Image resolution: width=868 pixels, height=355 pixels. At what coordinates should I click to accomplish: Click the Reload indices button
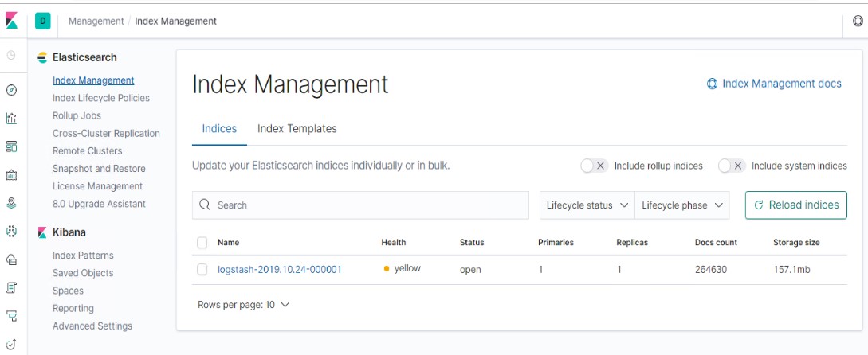tap(796, 205)
